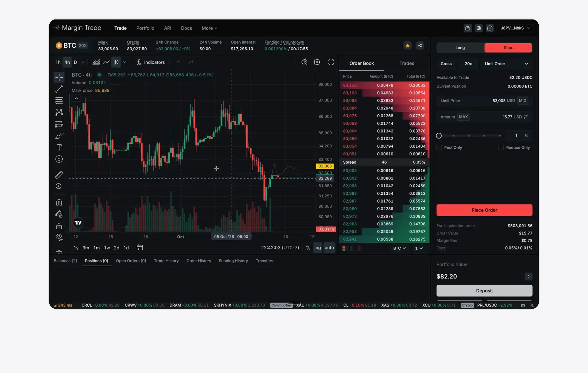Screen dimensions: 588x373
Task: Expand the More menu
Action: [209, 28]
